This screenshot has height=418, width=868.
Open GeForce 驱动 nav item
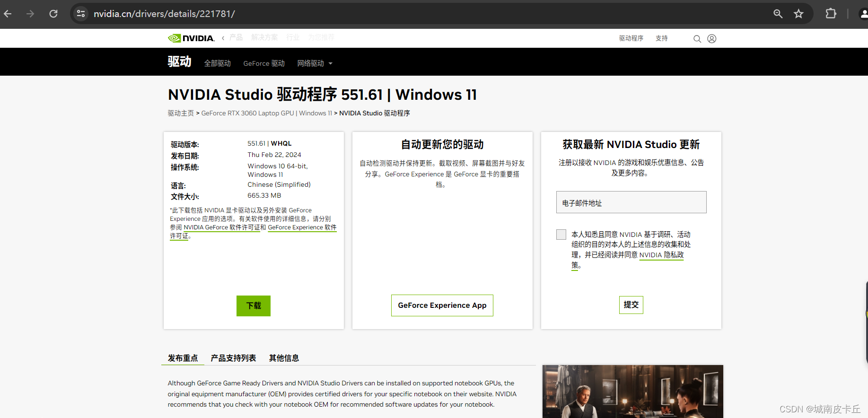tap(264, 63)
